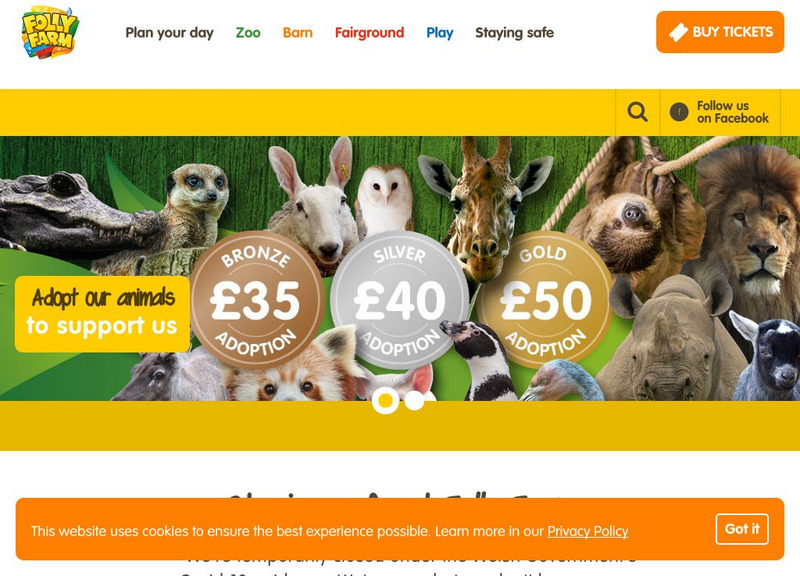The width and height of the screenshot is (800, 576).
Task: Select the first carousel slide dot
Action: pyautogui.click(x=385, y=400)
